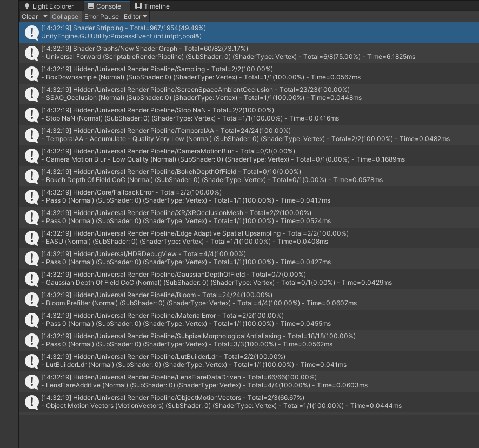Open the Clear options dropdown arrow
Image resolution: width=479 pixels, height=448 pixels.
45,17
